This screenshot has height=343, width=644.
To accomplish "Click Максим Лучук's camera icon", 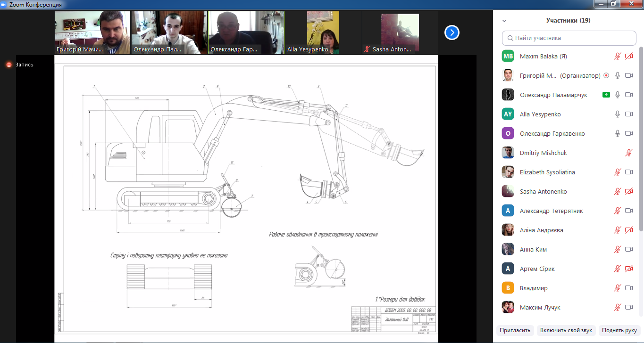I will (629, 307).
